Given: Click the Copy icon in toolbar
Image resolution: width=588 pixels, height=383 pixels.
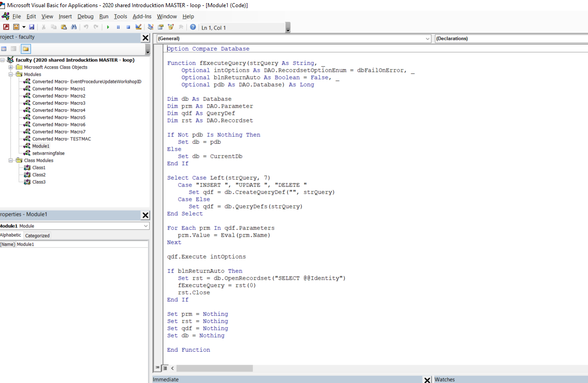Looking at the screenshot, I should pos(54,27).
